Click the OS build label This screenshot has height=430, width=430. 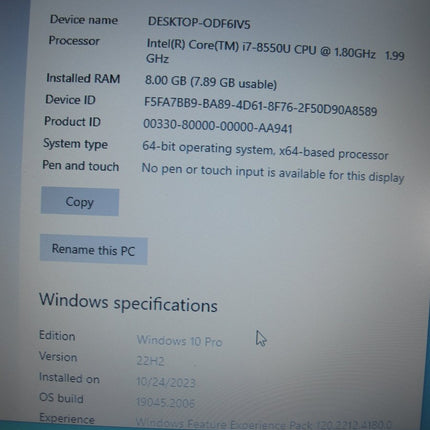pyautogui.click(x=61, y=398)
